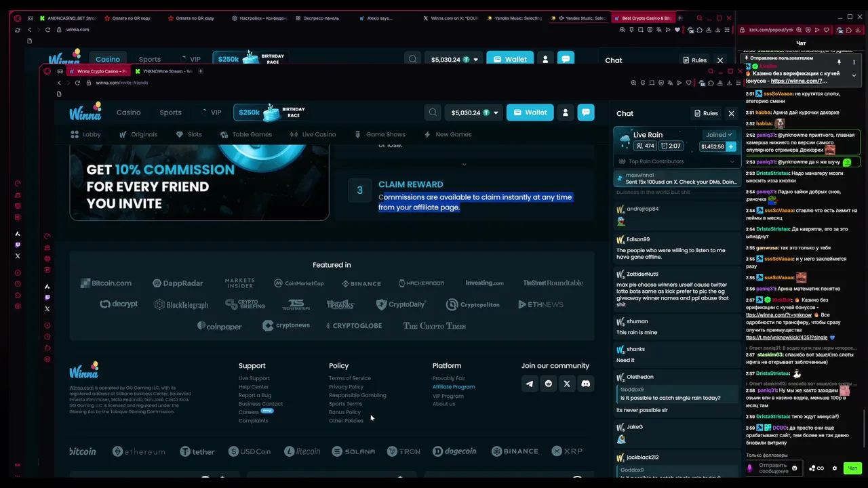Switch to the YNKNOWme Stream browser tab

163,71
